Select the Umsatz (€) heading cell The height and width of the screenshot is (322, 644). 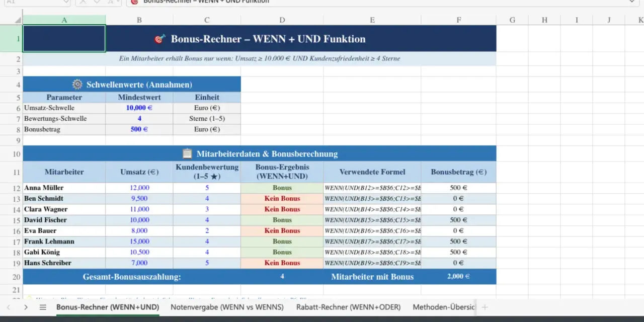139,172
